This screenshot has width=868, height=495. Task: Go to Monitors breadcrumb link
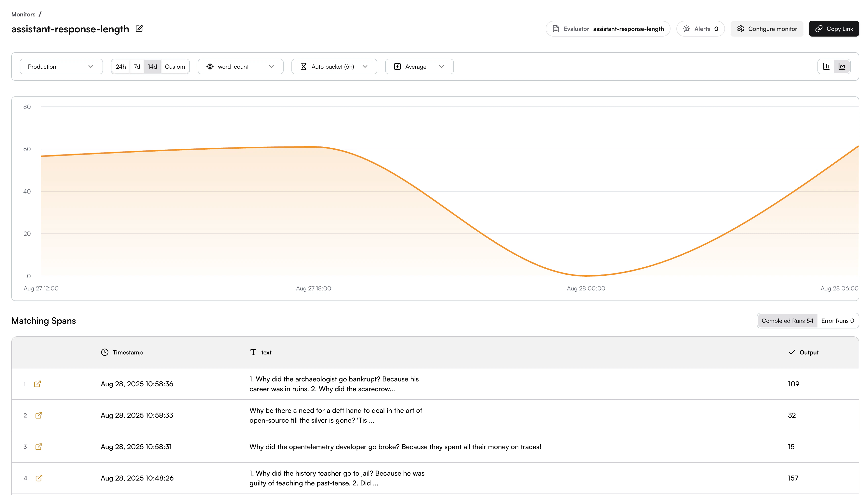tap(23, 14)
